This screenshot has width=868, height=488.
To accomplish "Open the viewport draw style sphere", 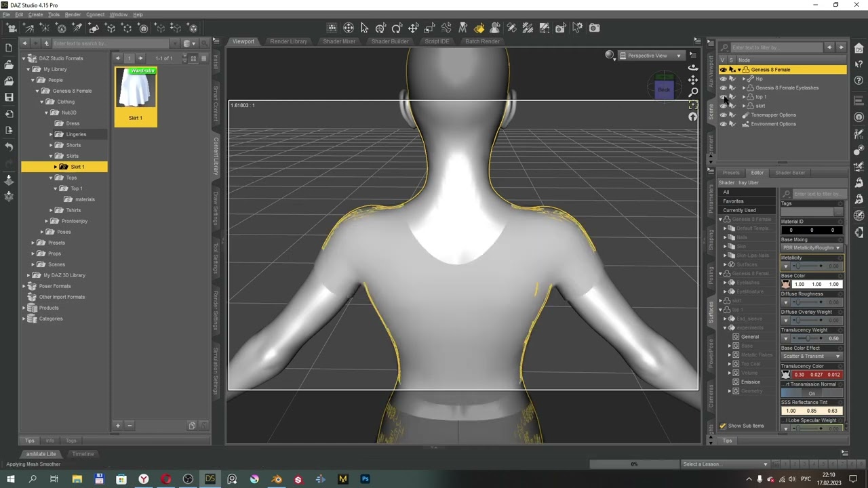I will [610, 56].
